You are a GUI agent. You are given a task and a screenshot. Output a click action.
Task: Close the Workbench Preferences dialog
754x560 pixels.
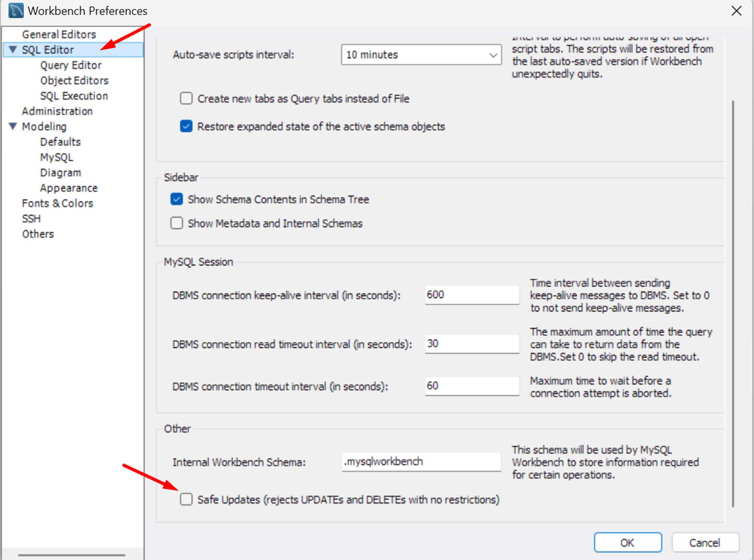pyautogui.click(x=736, y=11)
